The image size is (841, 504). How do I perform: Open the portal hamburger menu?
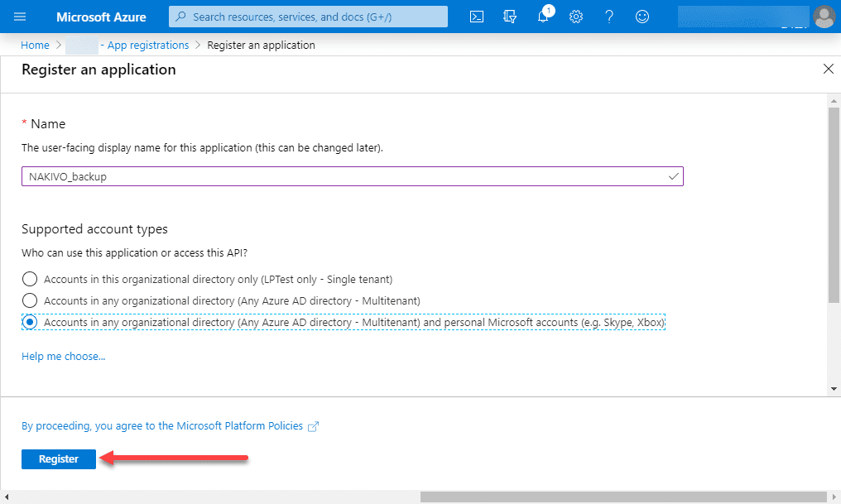point(20,17)
